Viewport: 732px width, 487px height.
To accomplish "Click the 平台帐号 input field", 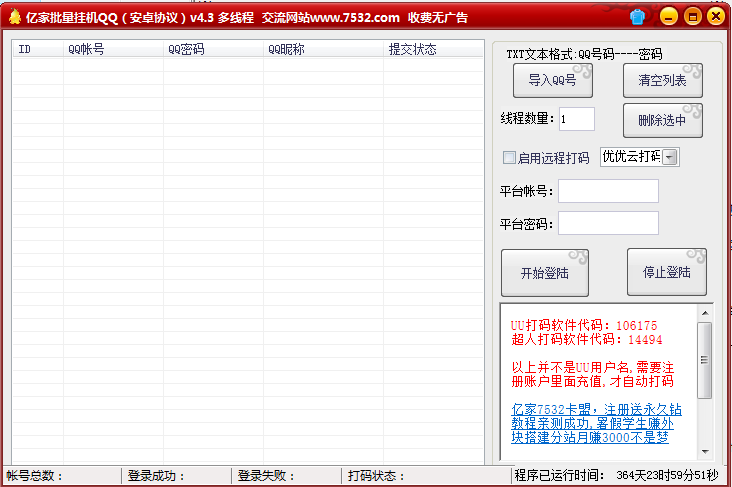I will (x=608, y=191).
